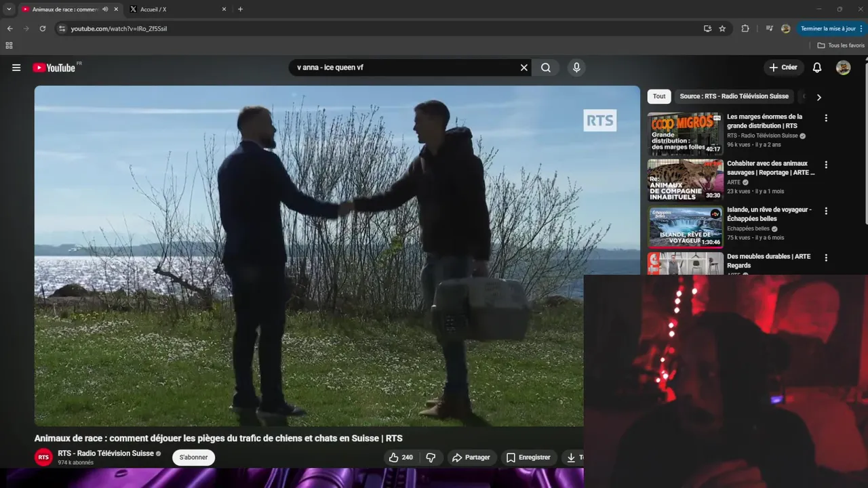This screenshot has height=488, width=868.
Task: Open RTS channel avatar
Action: coord(43,457)
